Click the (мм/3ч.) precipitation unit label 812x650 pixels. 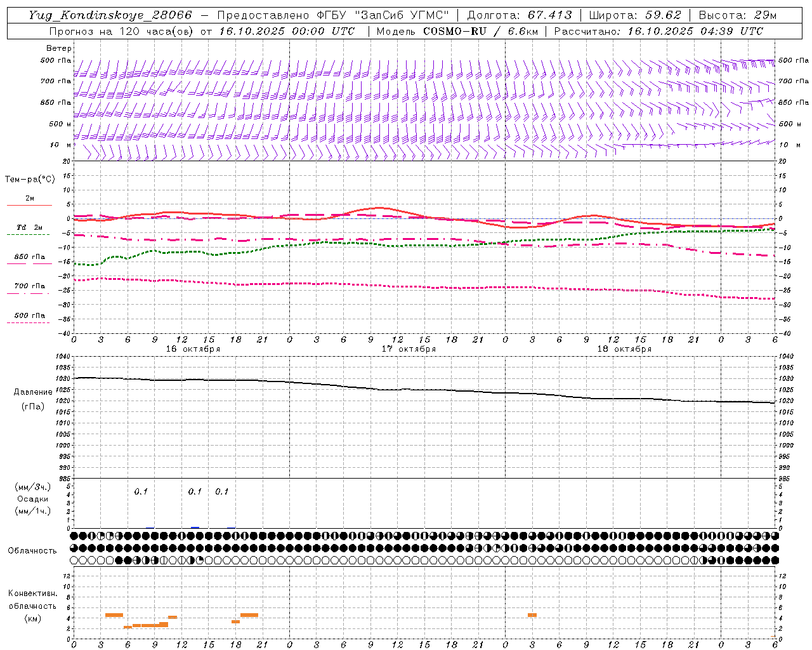(33, 487)
